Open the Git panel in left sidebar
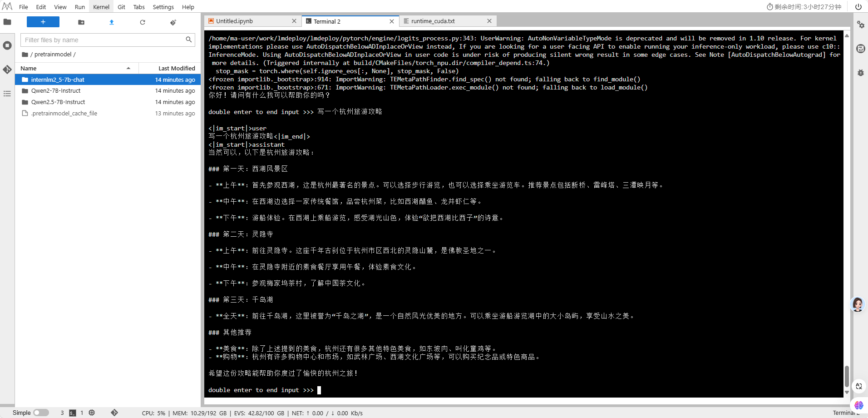The height and width of the screenshot is (418, 868). [x=7, y=69]
